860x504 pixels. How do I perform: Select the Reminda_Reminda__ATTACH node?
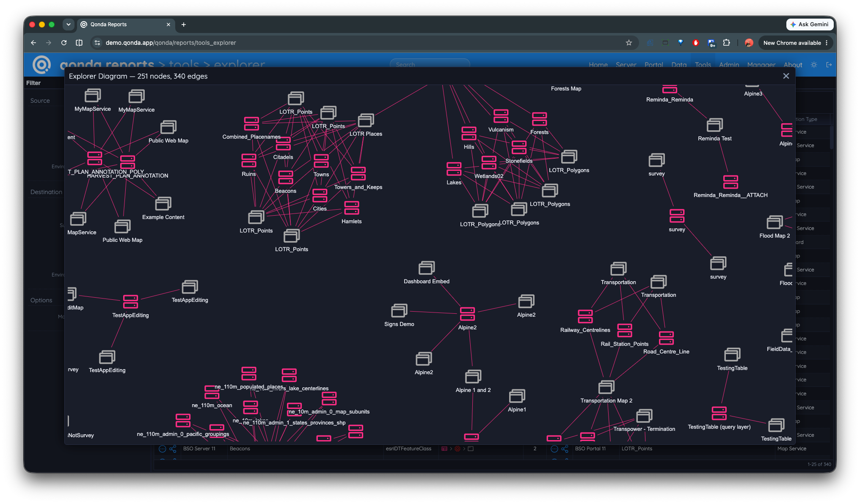(731, 182)
